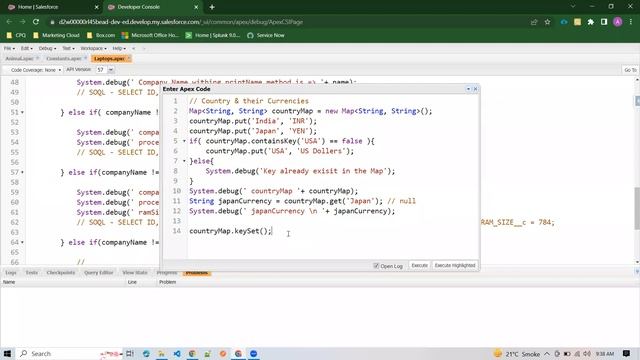640x360 pixels.
Task: Navigate back with the console left arrow
Action: (x=133, y=48)
